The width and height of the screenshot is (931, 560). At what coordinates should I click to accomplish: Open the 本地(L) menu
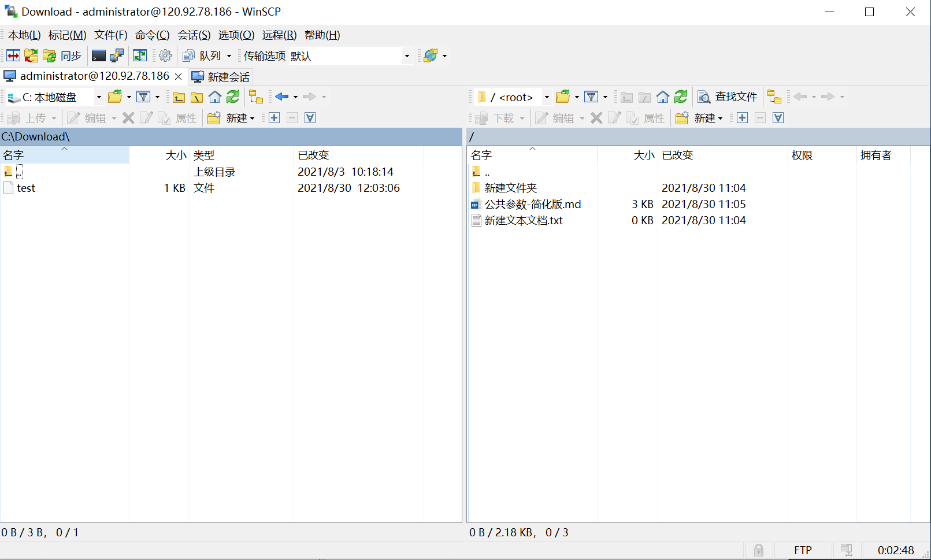point(24,35)
